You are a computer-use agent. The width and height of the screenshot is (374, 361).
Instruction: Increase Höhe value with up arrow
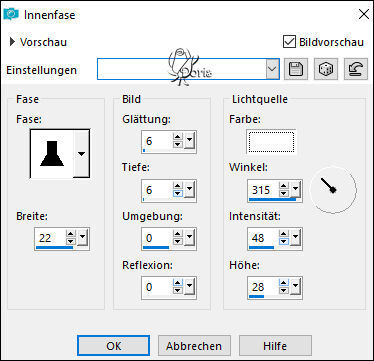click(x=284, y=283)
